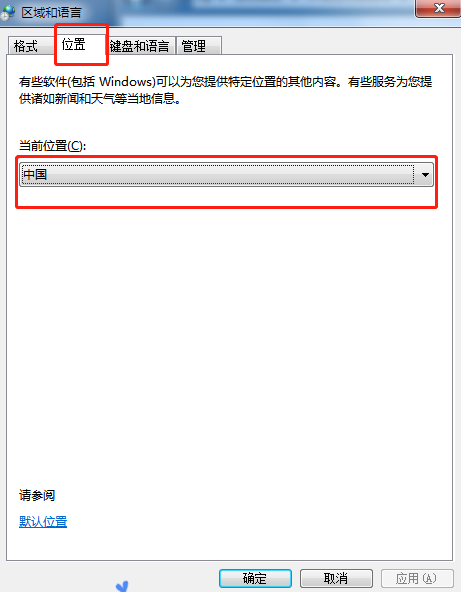
Task: Expand the 当前位置 dropdown arrow
Action: [425, 175]
